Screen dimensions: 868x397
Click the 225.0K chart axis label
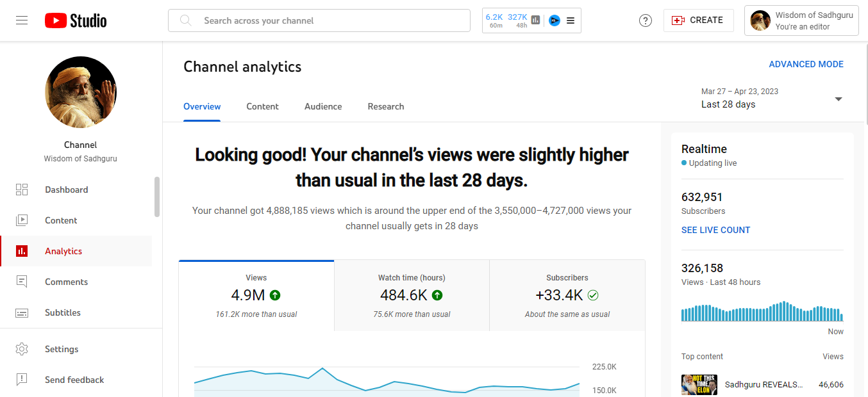pos(604,367)
